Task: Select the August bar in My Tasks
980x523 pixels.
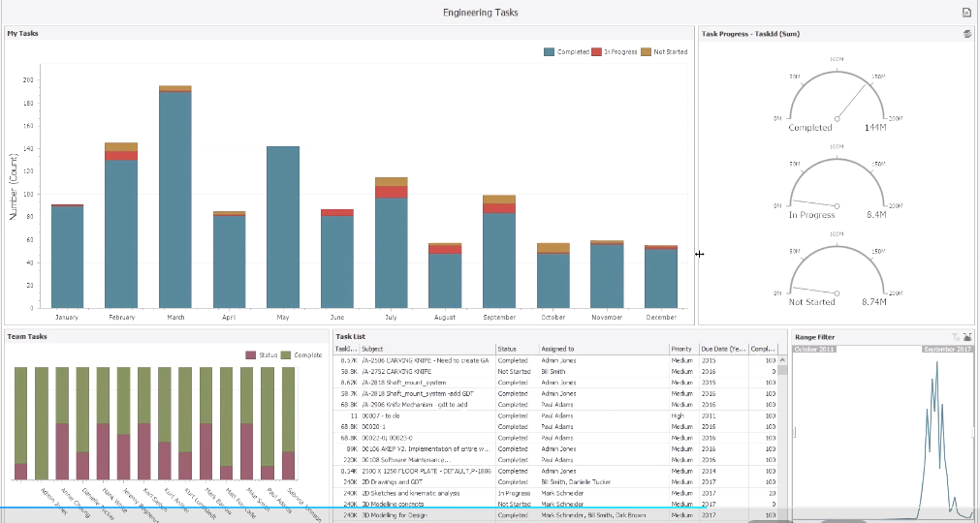Action: [x=445, y=275]
